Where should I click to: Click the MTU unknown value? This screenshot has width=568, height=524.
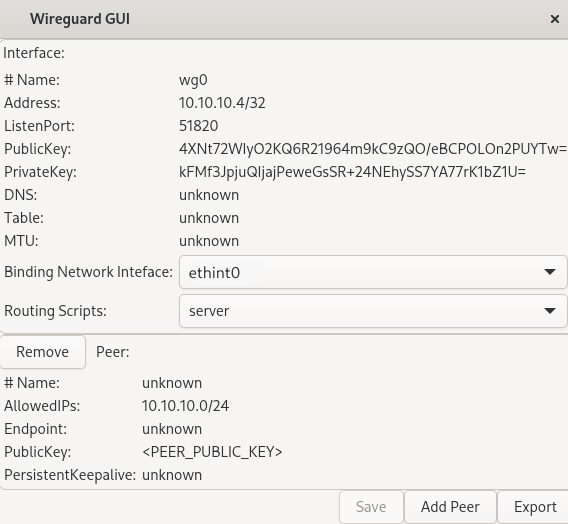209,241
